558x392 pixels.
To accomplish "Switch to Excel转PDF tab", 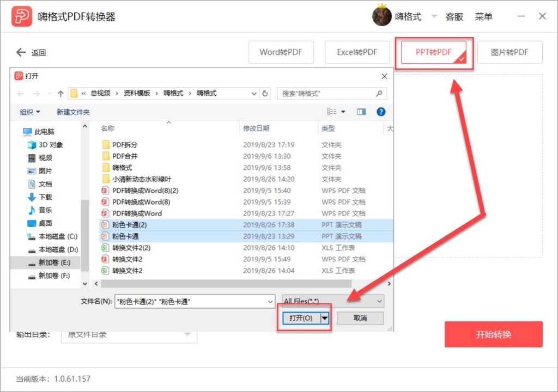I will [357, 52].
